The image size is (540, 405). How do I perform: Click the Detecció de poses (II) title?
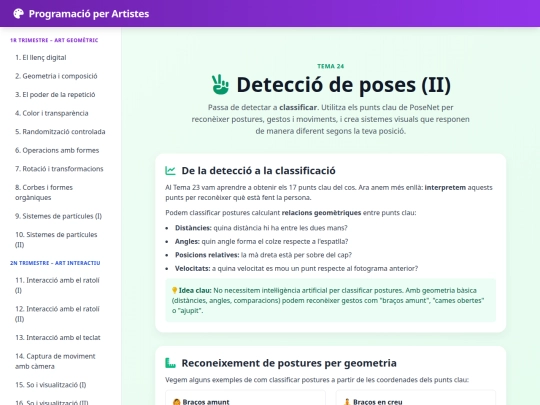click(x=343, y=85)
